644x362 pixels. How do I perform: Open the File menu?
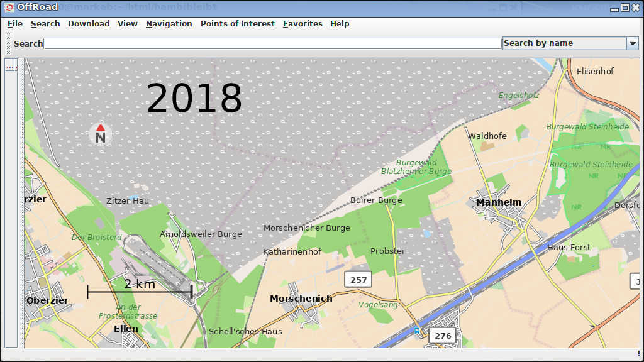tap(15, 24)
